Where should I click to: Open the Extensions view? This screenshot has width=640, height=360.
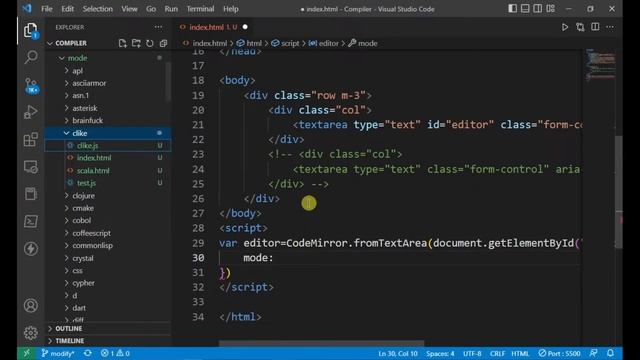click(x=31, y=139)
